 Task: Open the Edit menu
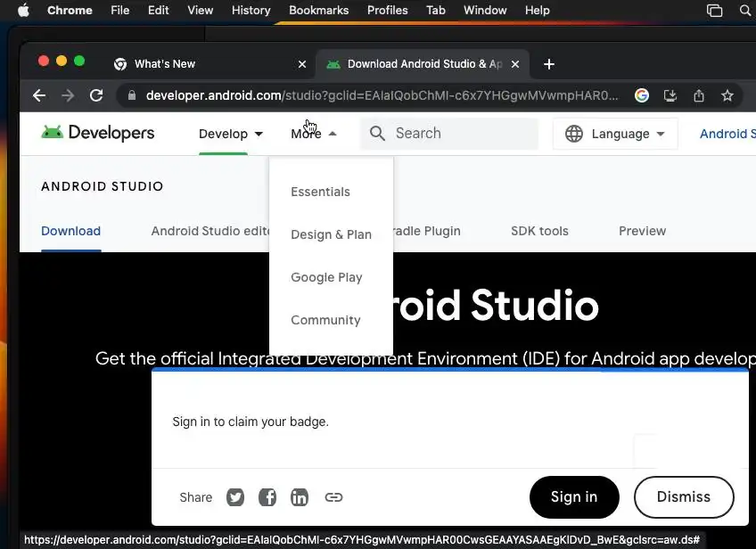158,10
